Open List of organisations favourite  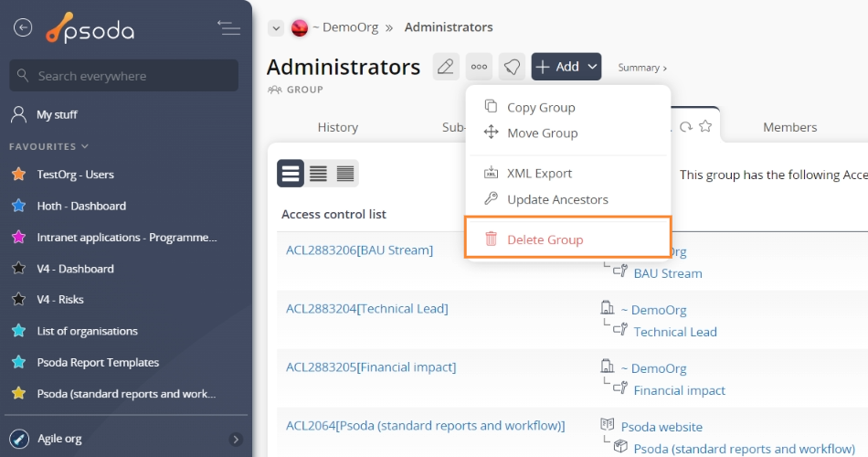click(x=88, y=331)
